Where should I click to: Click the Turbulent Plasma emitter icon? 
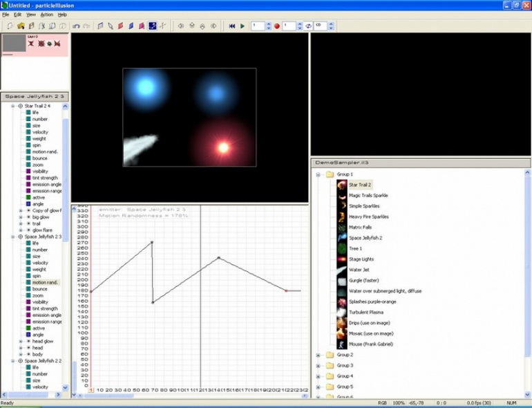pos(342,312)
